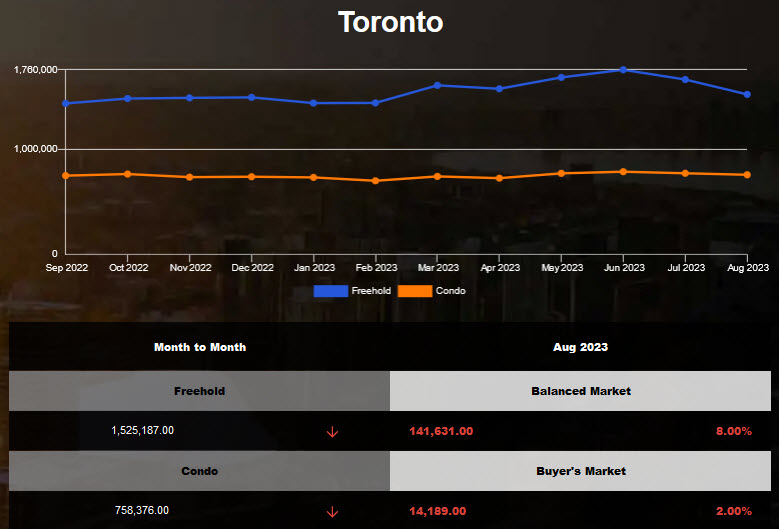Click the red down arrow in Condo row
Screen dimensions: 779x529
click(x=332, y=512)
